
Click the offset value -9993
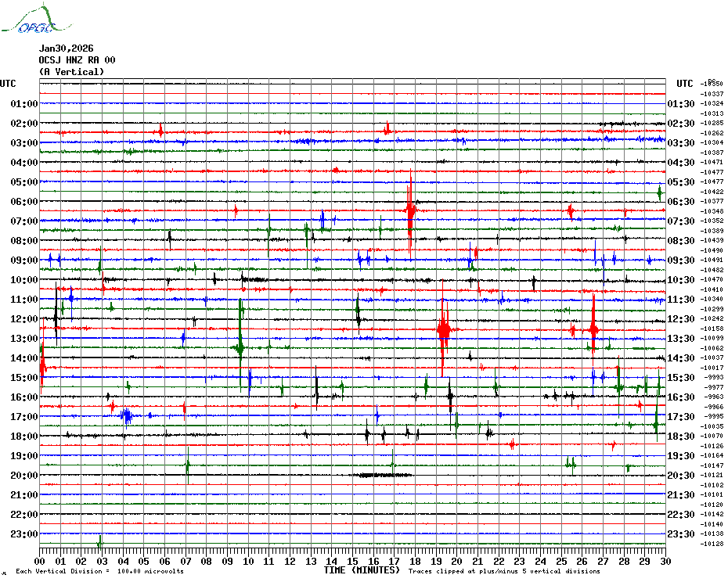click(x=714, y=377)
